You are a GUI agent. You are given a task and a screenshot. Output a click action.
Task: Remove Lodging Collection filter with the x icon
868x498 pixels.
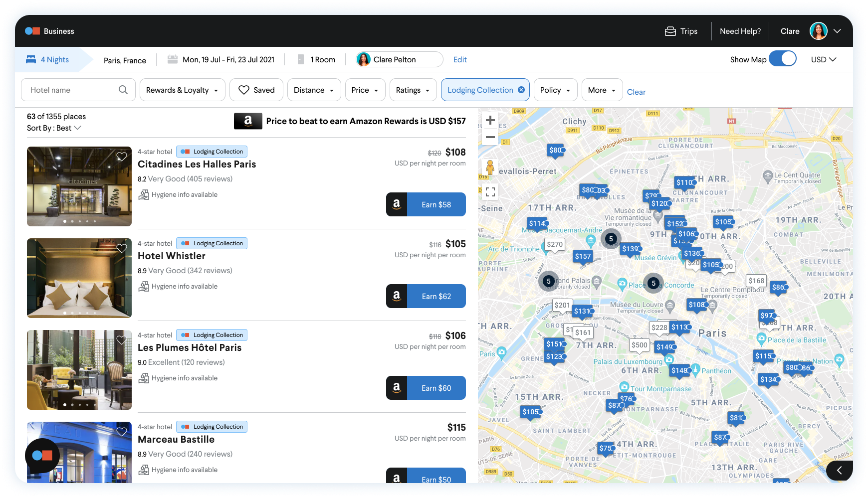(x=521, y=90)
